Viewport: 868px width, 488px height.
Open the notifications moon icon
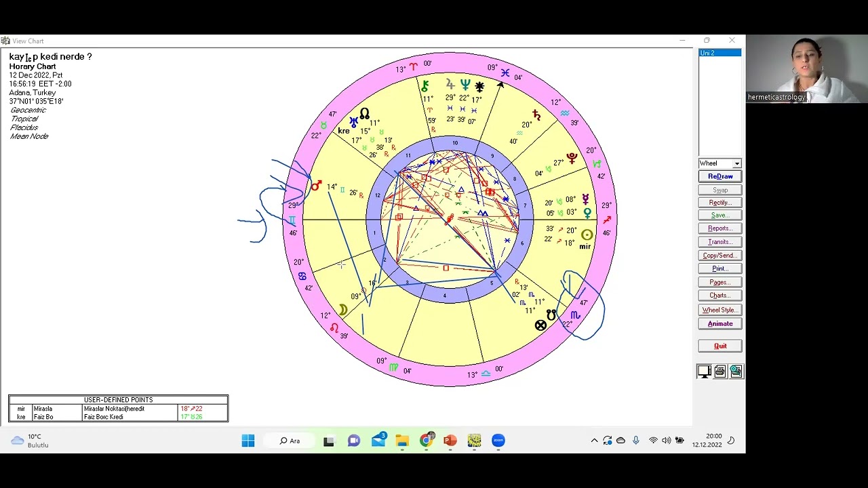(731, 441)
